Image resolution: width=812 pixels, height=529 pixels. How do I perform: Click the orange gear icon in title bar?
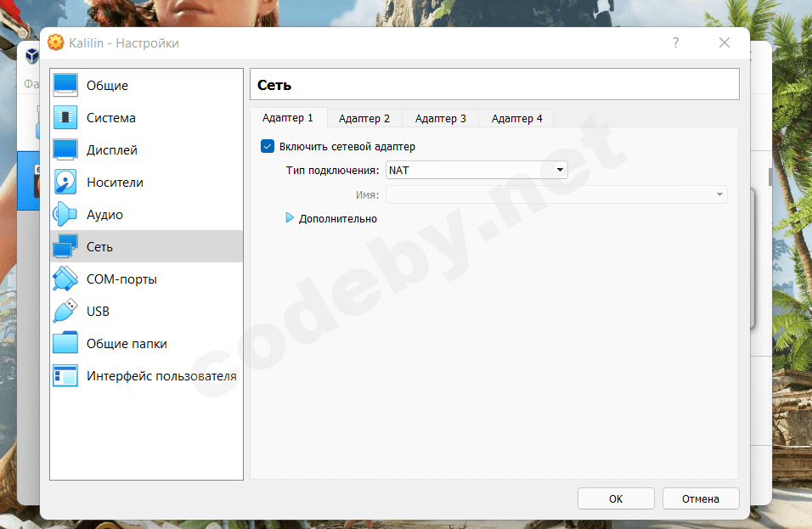click(x=56, y=42)
